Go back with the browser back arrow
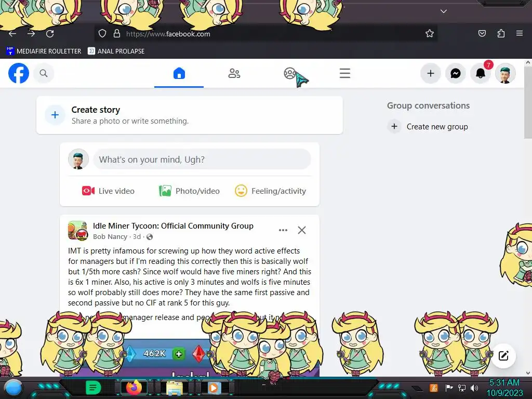This screenshot has height=399, width=532. tap(12, 34)
